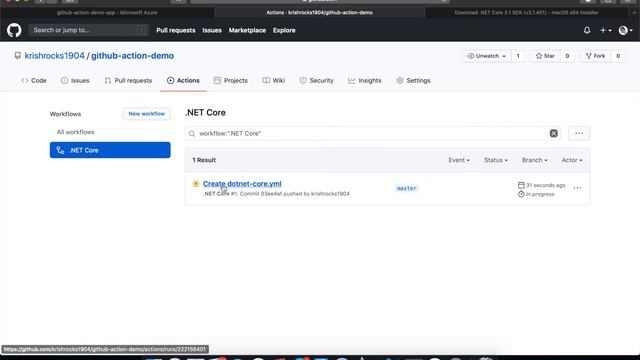Click the '31 seconds ago' timestamp

(x=545, y=185)
